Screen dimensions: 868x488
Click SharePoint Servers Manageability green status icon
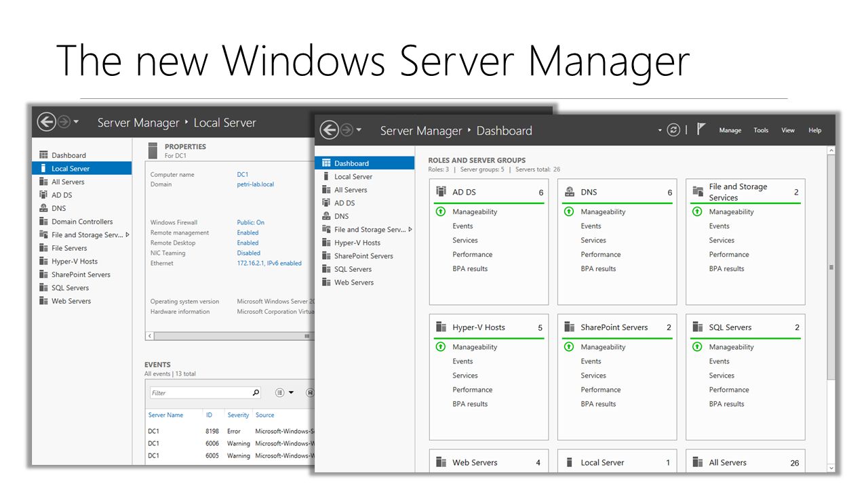[x=569, y=346]
